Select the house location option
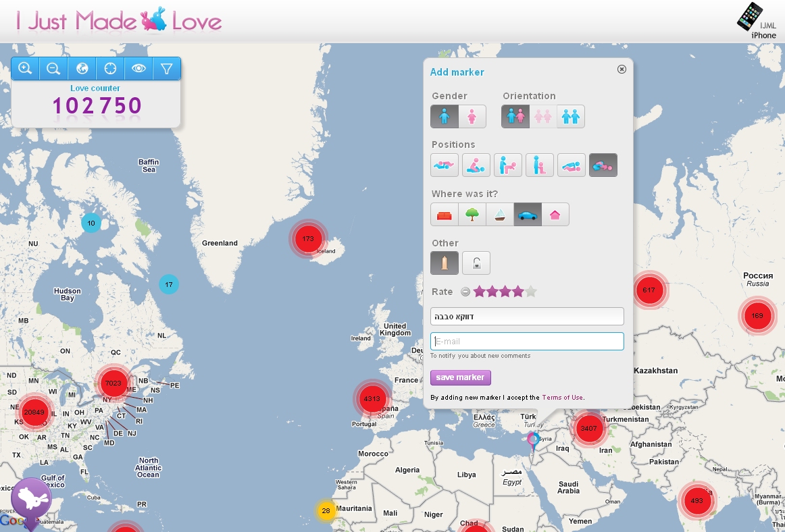Image resolution: width=785 pixels, height=532 pixels. pyautogui.click(x=555, y=215)
